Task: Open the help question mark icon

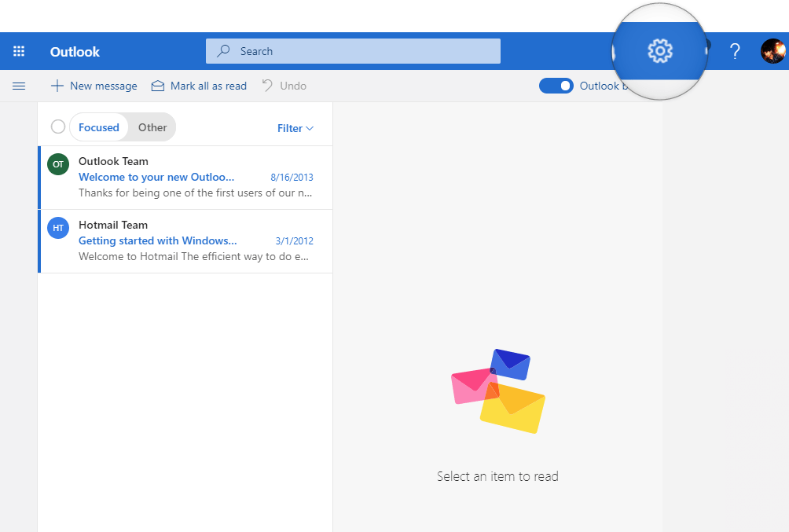Action: [x=735, y=51]
